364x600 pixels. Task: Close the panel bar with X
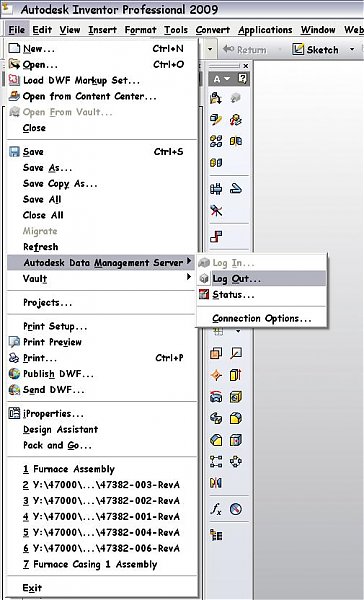coord(246,66)
